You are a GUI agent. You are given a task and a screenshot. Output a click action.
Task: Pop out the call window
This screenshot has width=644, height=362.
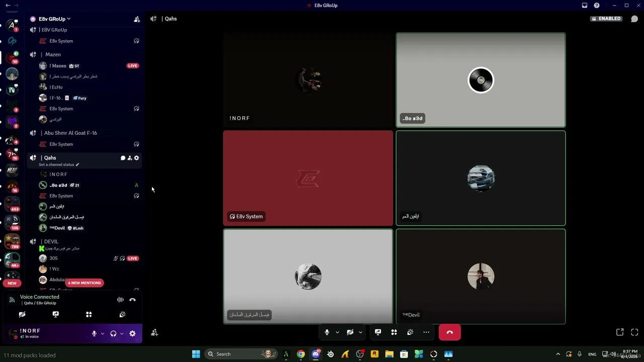(x=620, y=332)
